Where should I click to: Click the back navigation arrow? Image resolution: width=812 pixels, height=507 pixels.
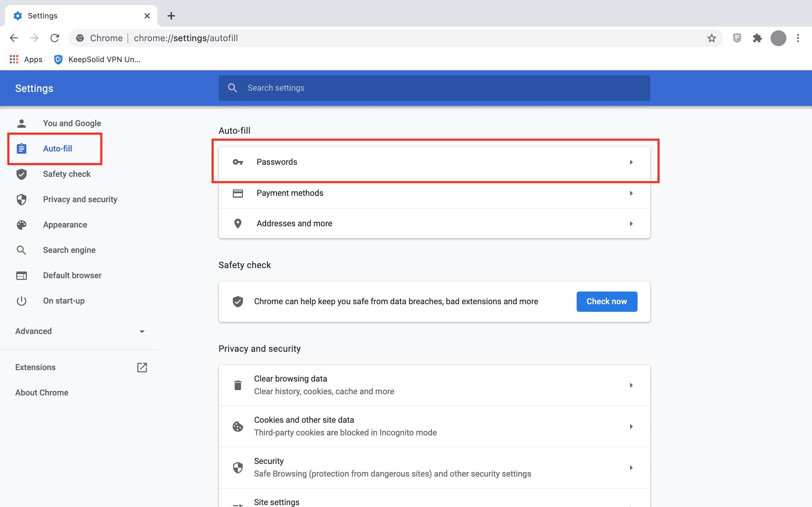click(x=14, y=38)
